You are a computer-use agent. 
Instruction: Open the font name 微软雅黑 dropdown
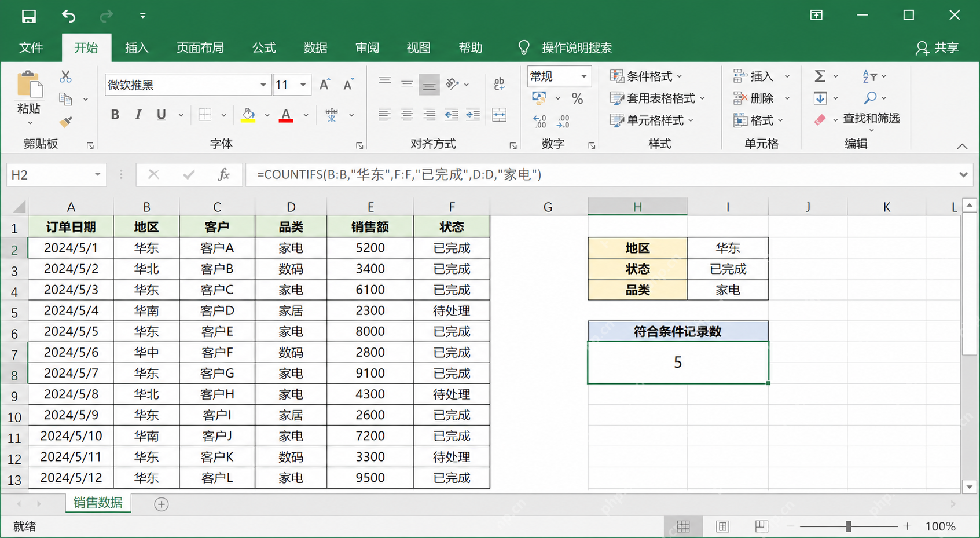point(263,85)
